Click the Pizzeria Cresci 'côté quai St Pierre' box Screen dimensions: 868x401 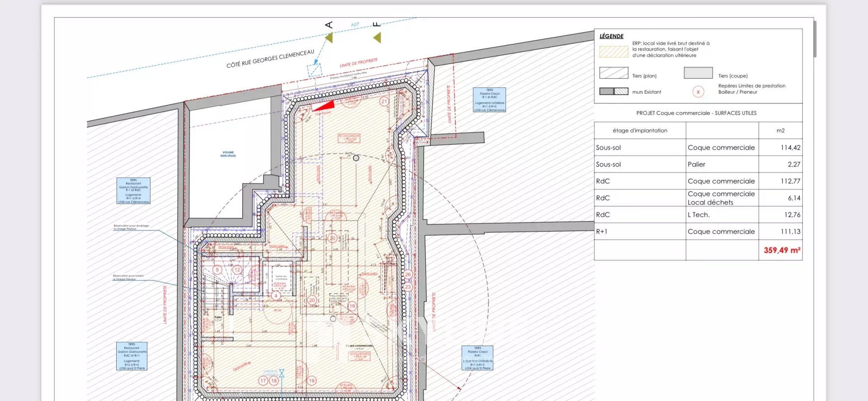477,358
